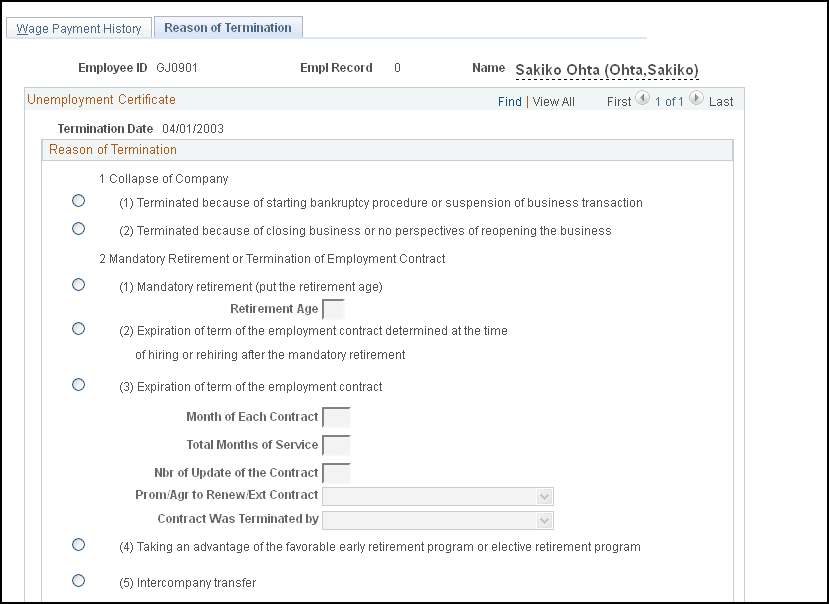Click the Find link
The height and width of the screenshot is (604, 829).
coord(510,102)
